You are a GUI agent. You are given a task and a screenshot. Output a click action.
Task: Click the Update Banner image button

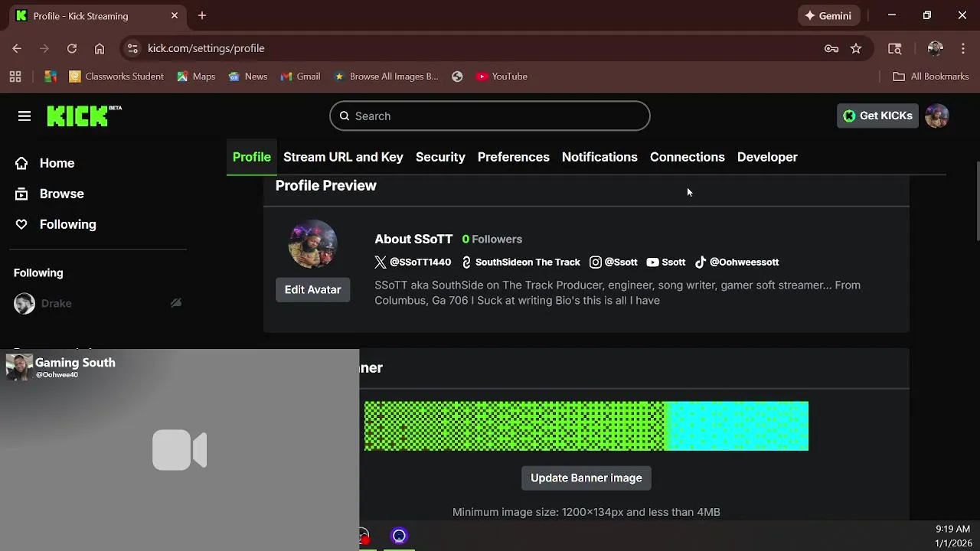(x=586, y=478)
